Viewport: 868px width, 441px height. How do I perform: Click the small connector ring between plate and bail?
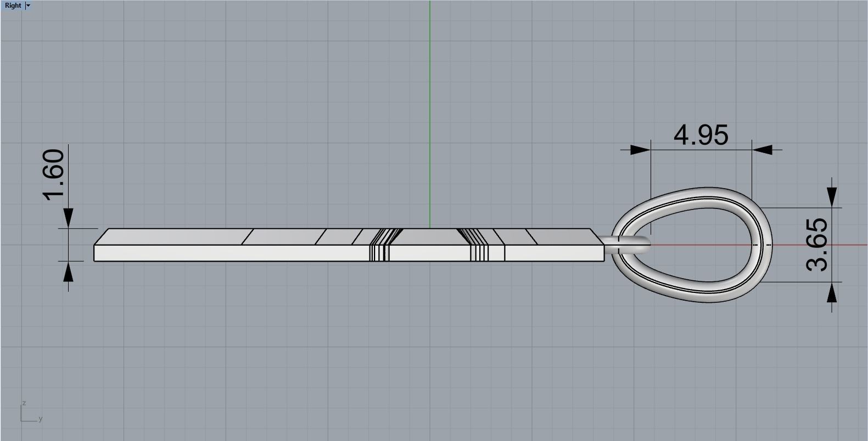(627, 244)
